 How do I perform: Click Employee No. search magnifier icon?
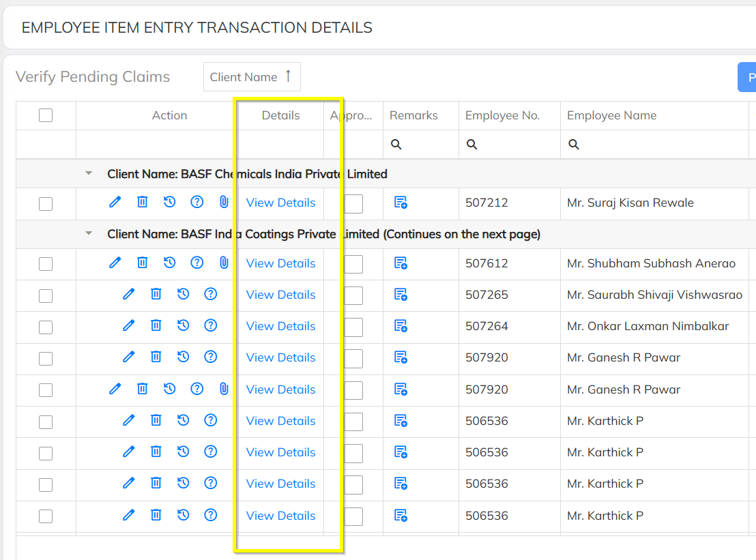pyautogui.click(x=471, y=144)
